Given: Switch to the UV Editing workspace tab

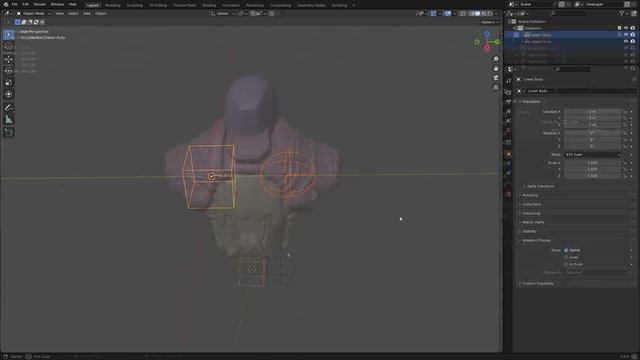Looking at the screenshot, I should pos(158,5).
